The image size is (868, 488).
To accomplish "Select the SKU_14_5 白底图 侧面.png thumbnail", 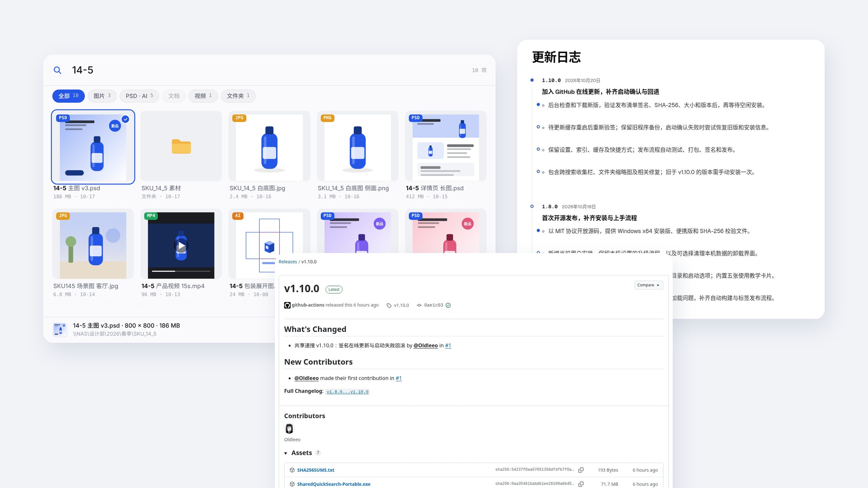I will coord(357,146).
